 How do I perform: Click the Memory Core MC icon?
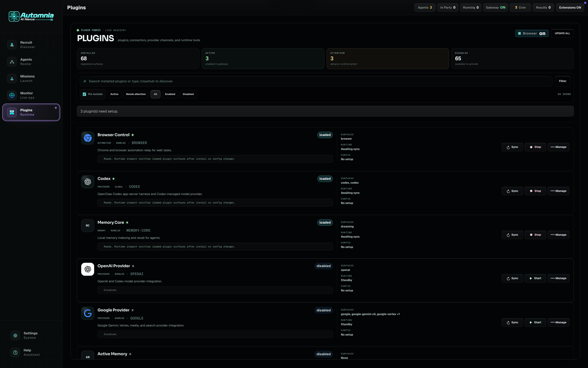click(x=88, y=226)
